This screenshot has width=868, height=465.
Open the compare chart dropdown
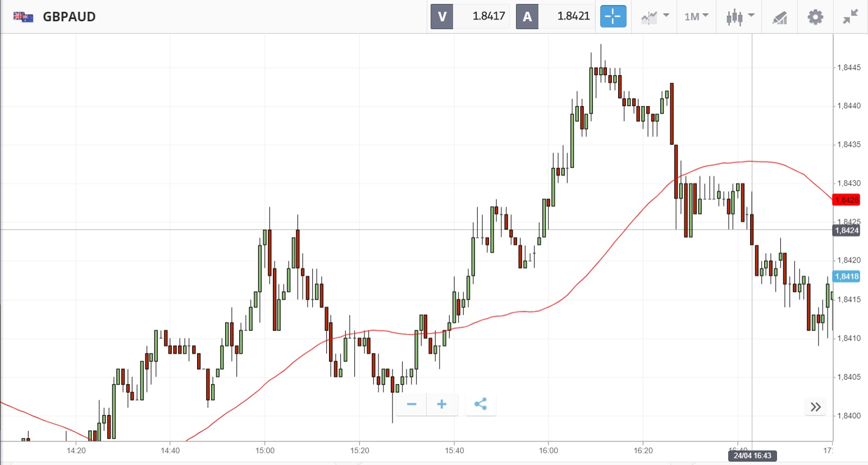pyautogui.click(x=655, y=17)
